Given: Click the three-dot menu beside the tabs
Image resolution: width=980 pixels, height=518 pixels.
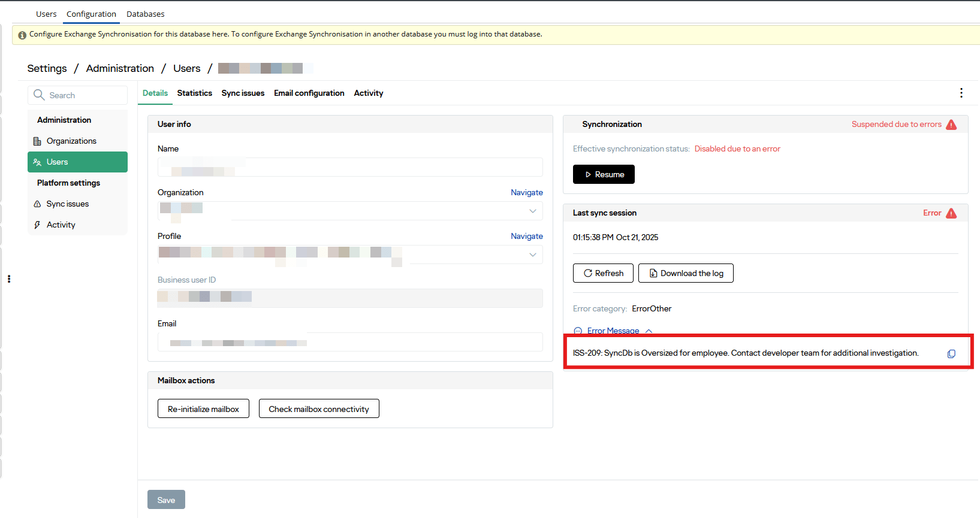Looking at the screenshot, I should click(961, 93).
